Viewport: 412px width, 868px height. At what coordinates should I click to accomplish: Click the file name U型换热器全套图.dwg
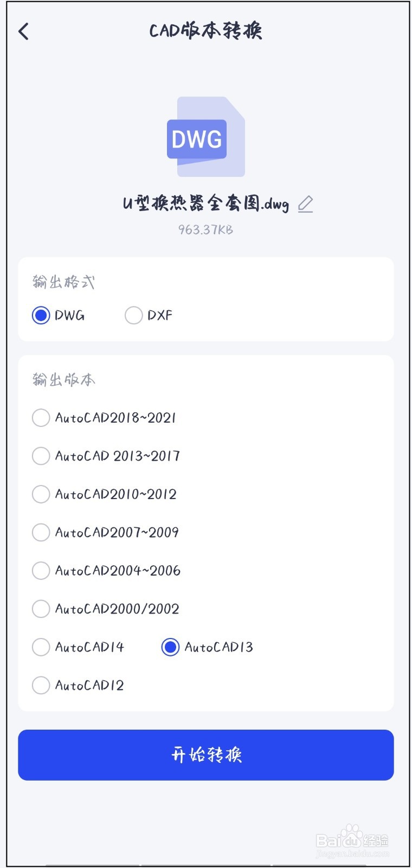click(x=205, y=204)
